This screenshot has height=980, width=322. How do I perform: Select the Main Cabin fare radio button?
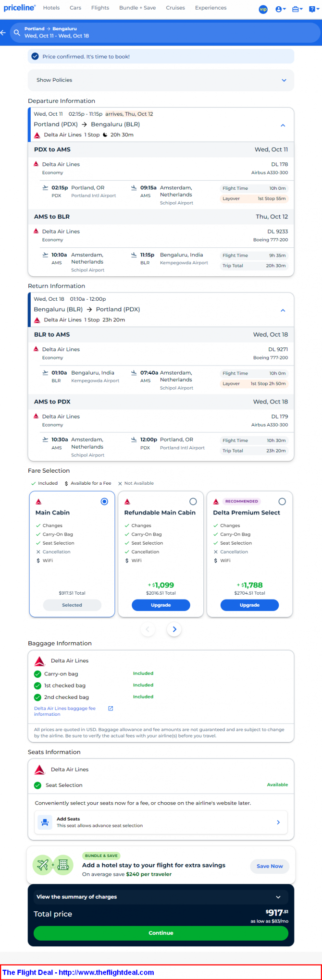104,502
